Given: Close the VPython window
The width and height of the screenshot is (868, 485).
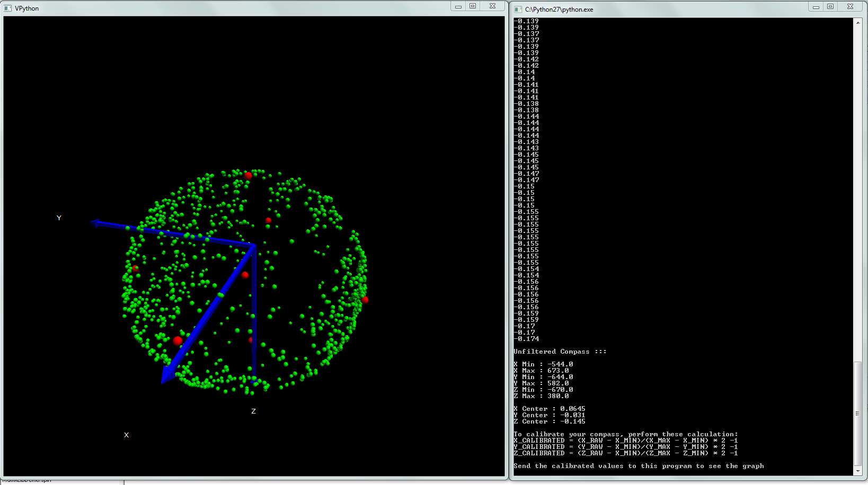Looking at the screenshot, I should 492,6.
